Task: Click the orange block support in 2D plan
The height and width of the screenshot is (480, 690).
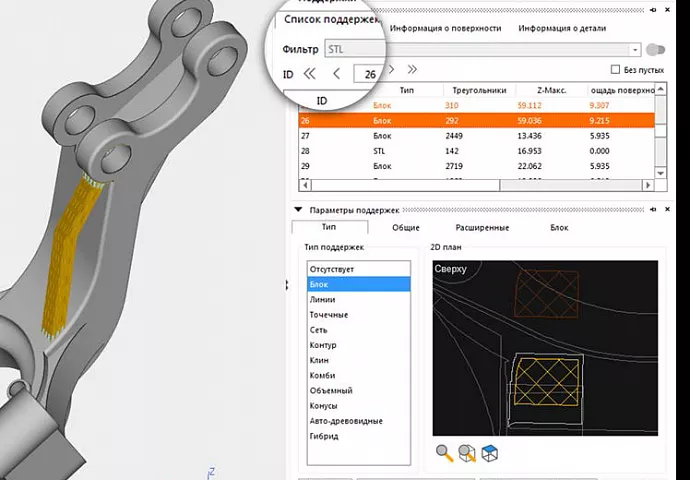Action: (547, 294)
